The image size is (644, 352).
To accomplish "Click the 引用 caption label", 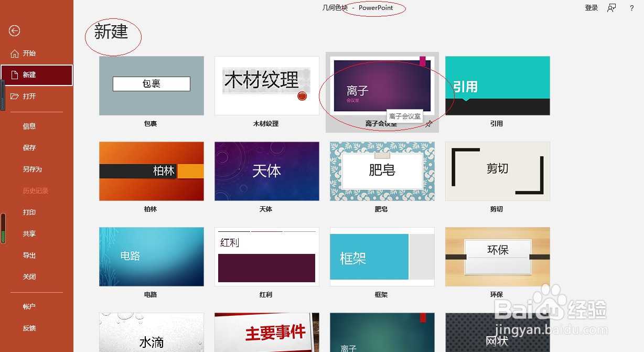I will click(497, 124).
